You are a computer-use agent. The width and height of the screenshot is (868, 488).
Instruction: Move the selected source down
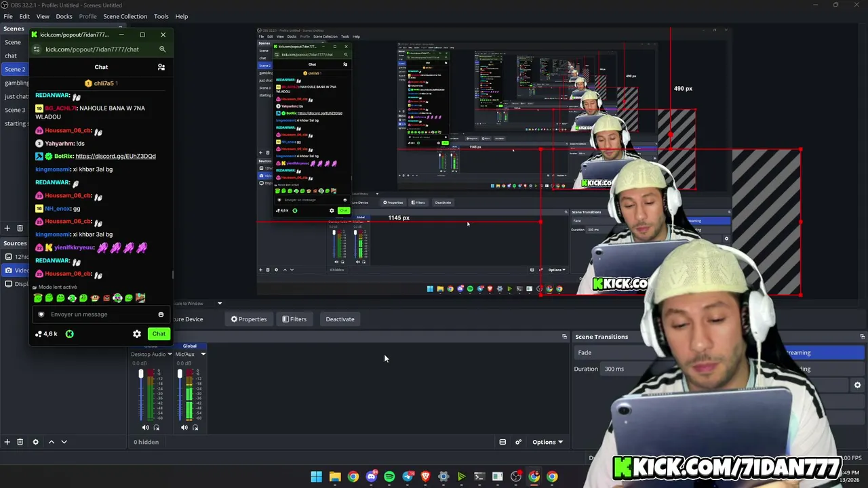(x=64, y=442)
